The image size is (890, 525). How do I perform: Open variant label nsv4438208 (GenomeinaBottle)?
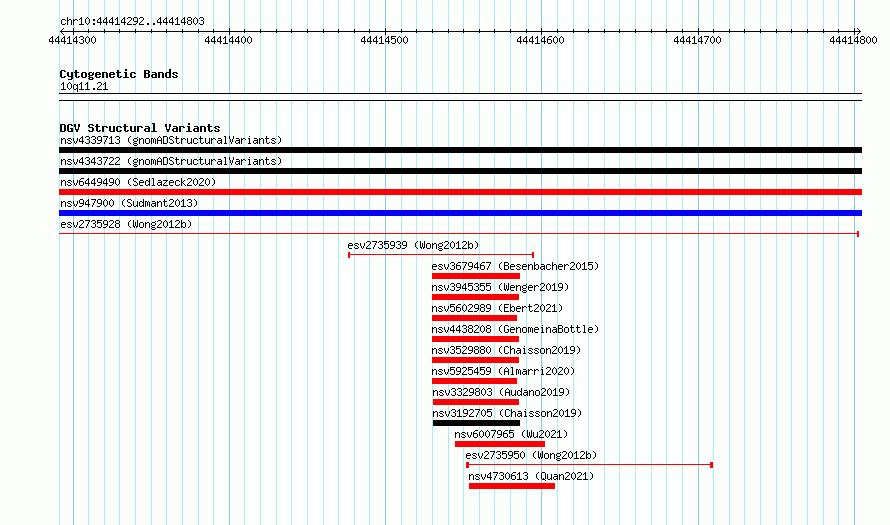515,329
